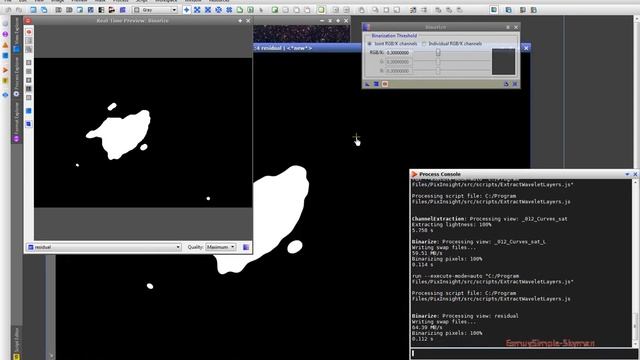Click the orange triangle icon in left sidebar

coord(5,45)
